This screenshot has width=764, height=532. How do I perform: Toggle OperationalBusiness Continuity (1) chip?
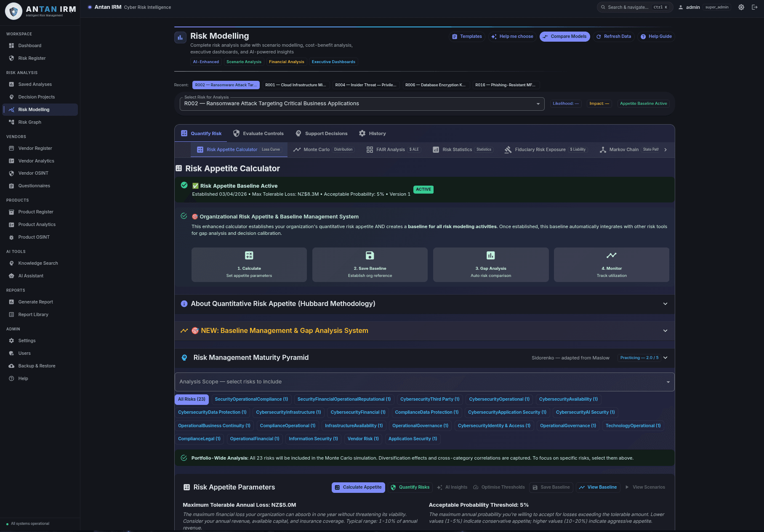214,426
